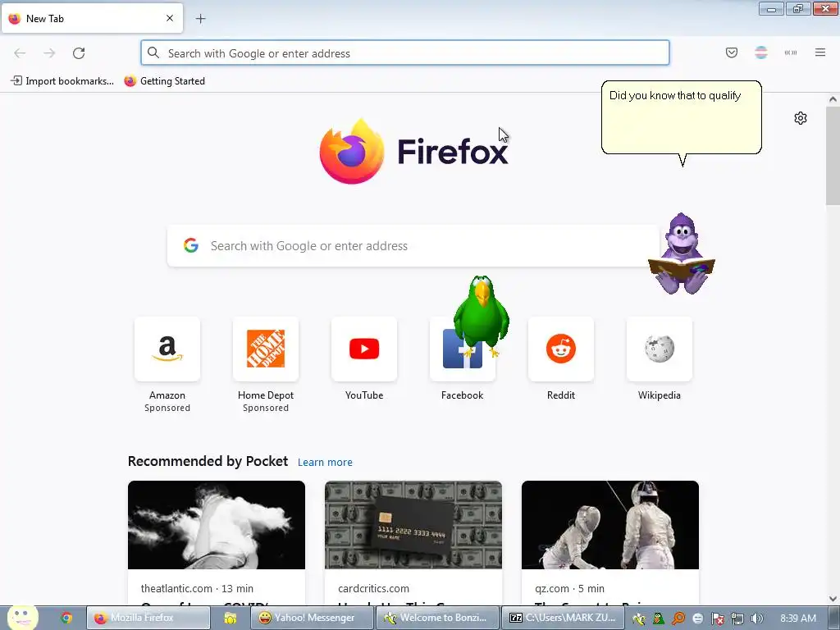Click the theatlantic.com · 13 min label
The height and width of the screenshot is (630, 840).
197,588
